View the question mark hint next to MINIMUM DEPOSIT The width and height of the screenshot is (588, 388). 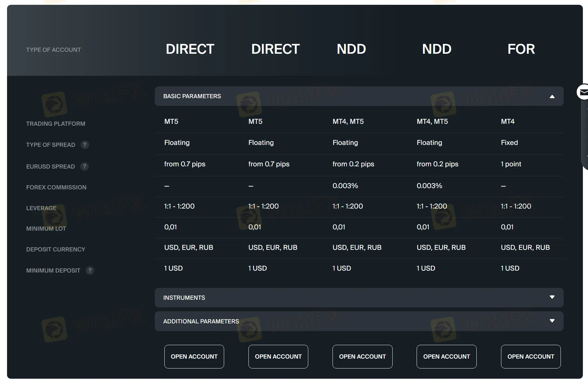pos(90,270)
